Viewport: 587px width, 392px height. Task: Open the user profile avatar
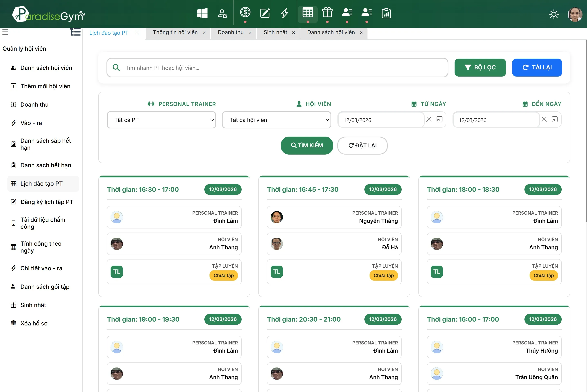[575, 14]
